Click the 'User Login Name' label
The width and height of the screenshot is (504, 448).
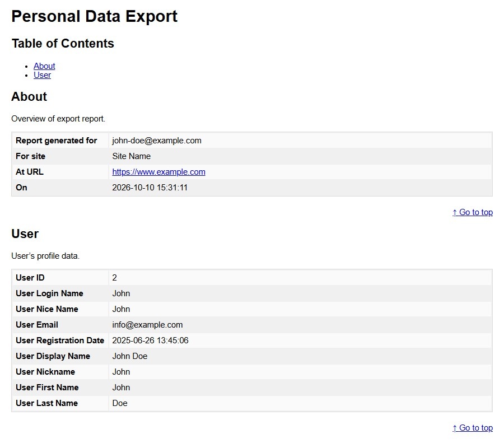(x=49, y=293)
